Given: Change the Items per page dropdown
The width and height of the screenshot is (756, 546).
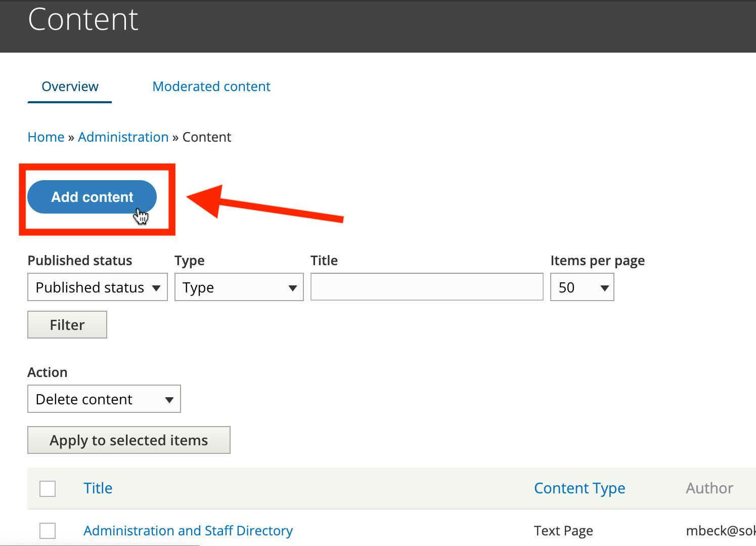Looking at the screenshot, I should (x=582, y=287).
